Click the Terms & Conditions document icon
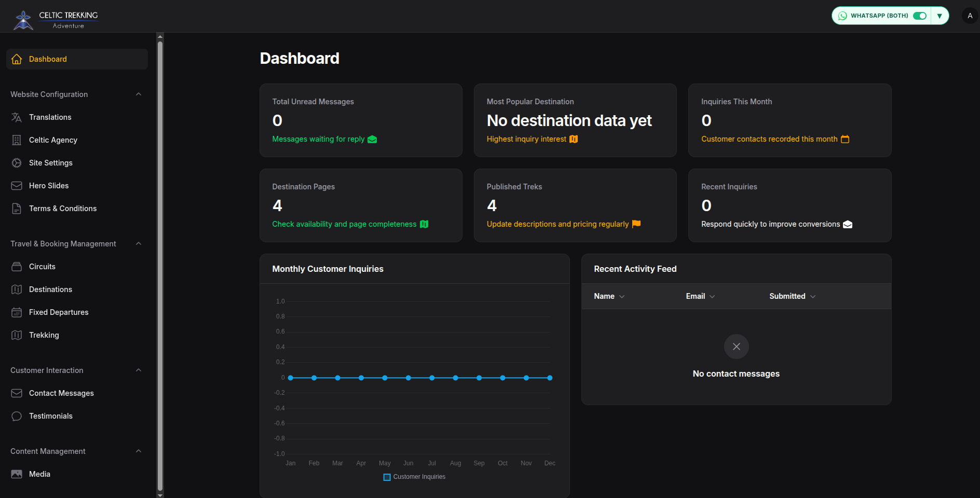This screenshot has height=498, width=980. [17, 209]
